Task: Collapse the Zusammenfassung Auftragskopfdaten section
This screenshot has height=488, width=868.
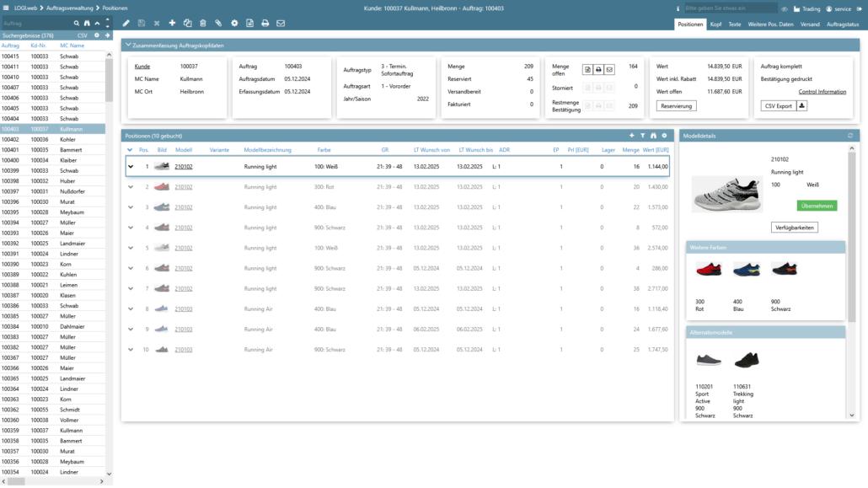Action: (127, 46)
